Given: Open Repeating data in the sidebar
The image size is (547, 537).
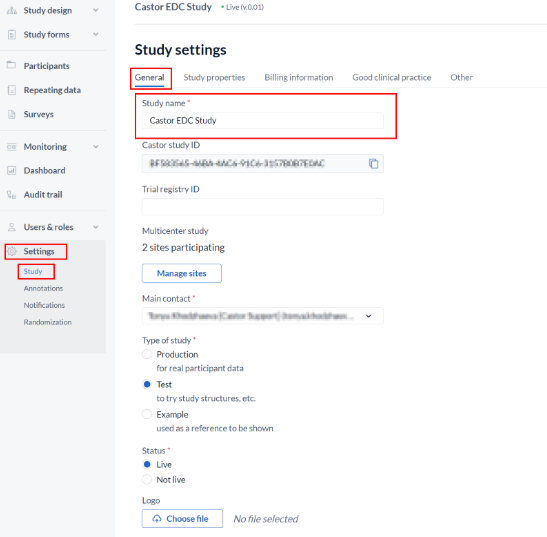Looking at the screenshot, I should click(x=52, y=90).
